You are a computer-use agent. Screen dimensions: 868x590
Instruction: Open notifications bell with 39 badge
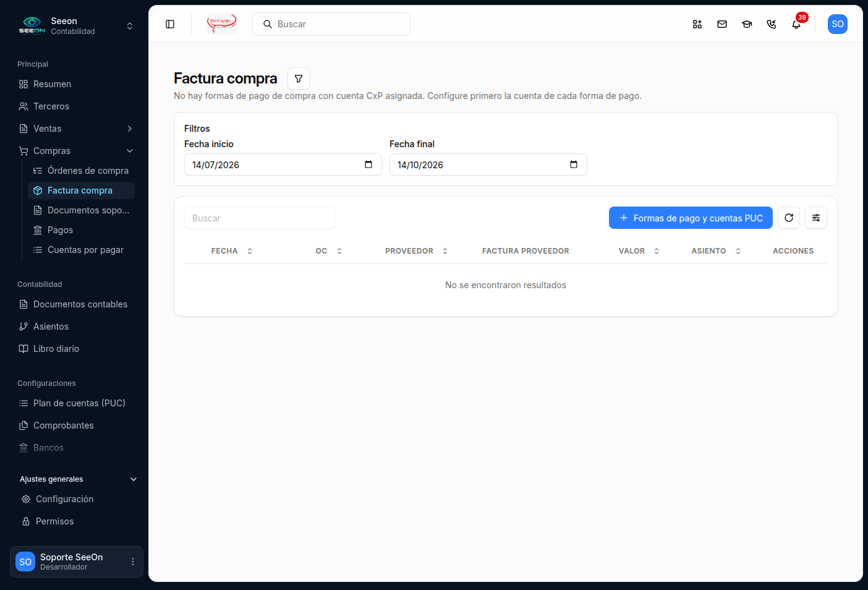pos(796,24)
